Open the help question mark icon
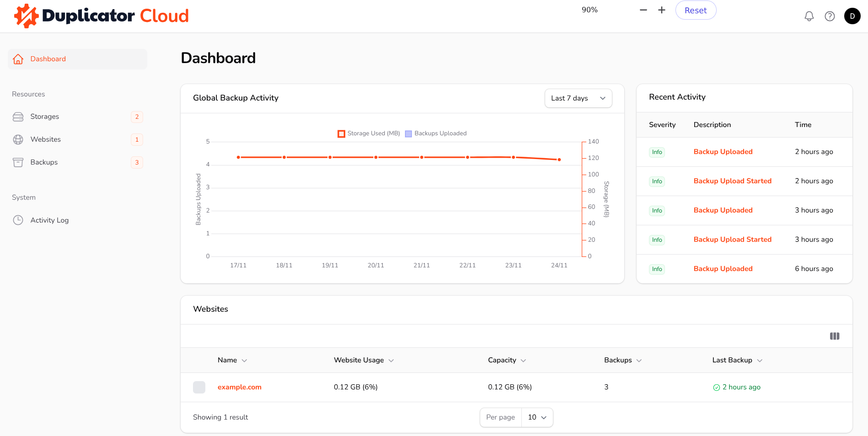868x436 pixels. point(830,16)
